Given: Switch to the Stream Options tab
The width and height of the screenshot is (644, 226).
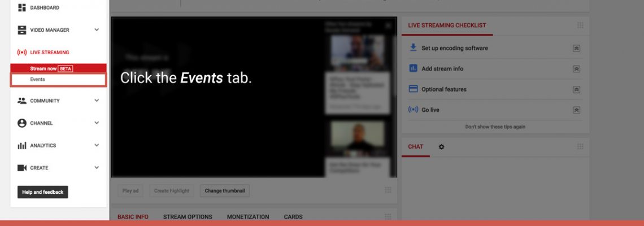Looking at the screenshot, I should click(188, 217).
